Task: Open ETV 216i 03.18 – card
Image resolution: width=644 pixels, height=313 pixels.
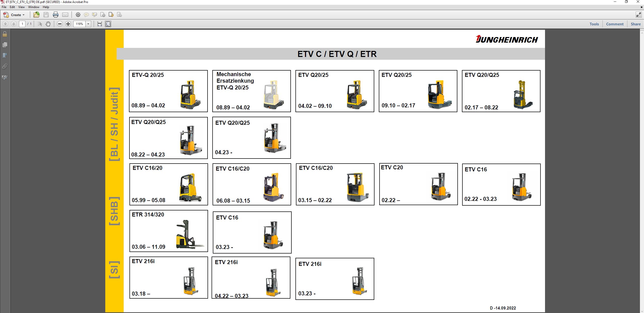Action: pyautogui.click(x=169, y=277)
